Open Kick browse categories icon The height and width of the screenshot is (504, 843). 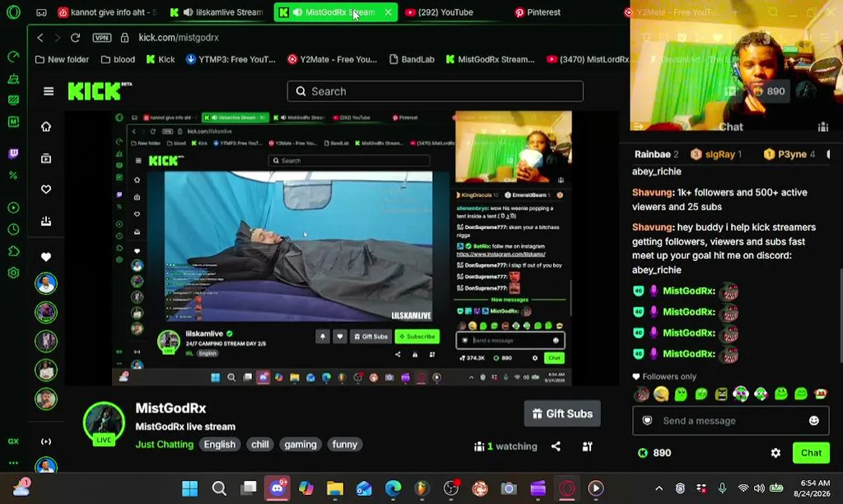(46, 158)
